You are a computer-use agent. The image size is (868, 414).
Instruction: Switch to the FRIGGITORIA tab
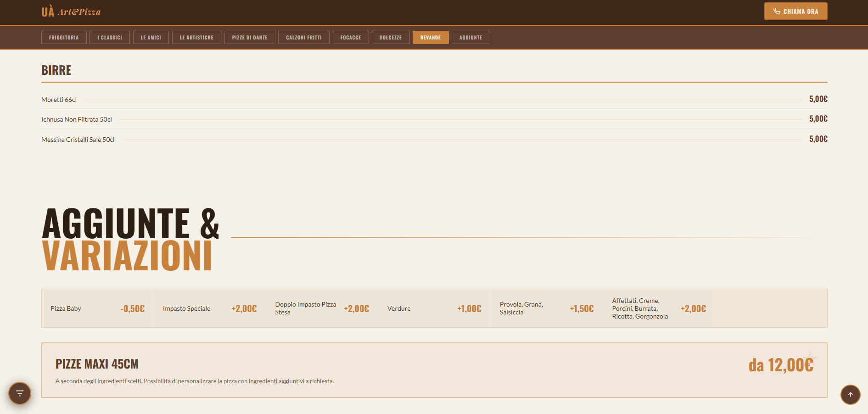[64, 37]
